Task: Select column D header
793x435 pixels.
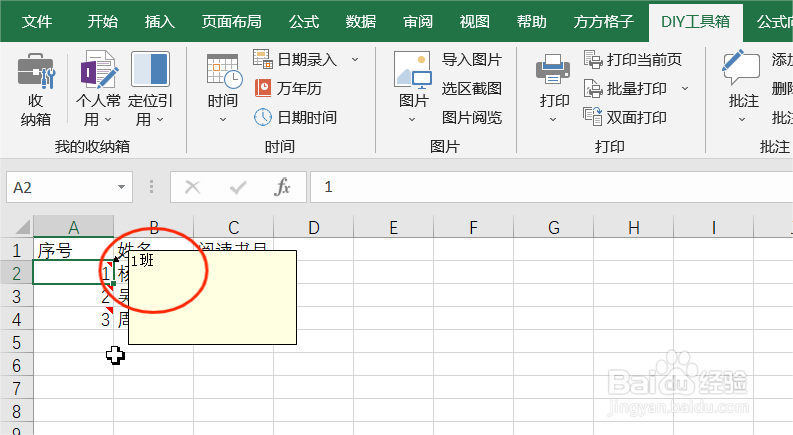Action: tap(314, 227)
